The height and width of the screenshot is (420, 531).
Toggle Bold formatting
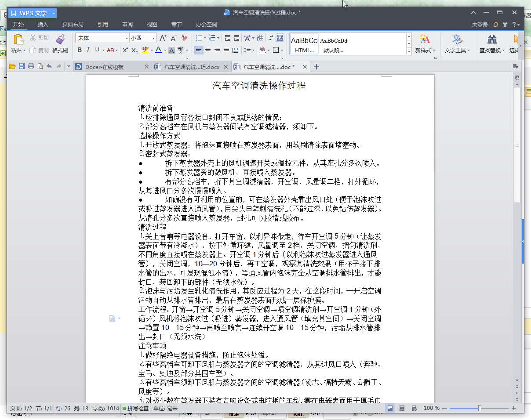coord(80,50)
